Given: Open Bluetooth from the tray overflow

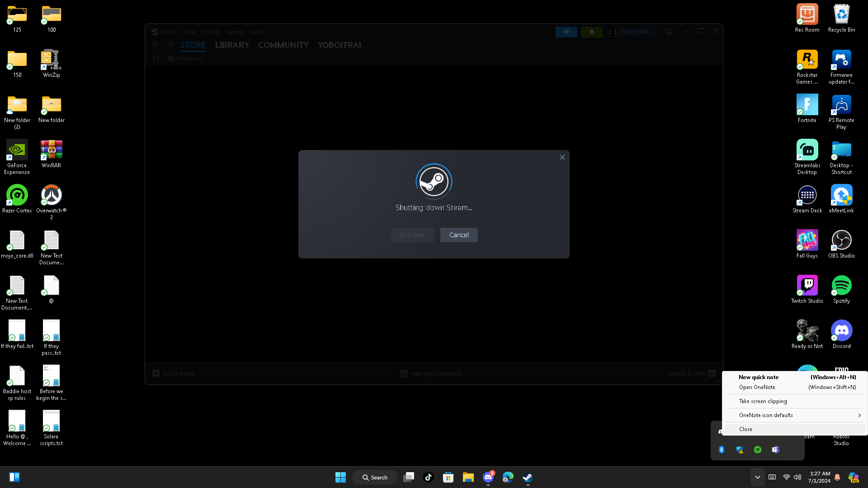Looking at the screenshot, I should tap(722, 450).
